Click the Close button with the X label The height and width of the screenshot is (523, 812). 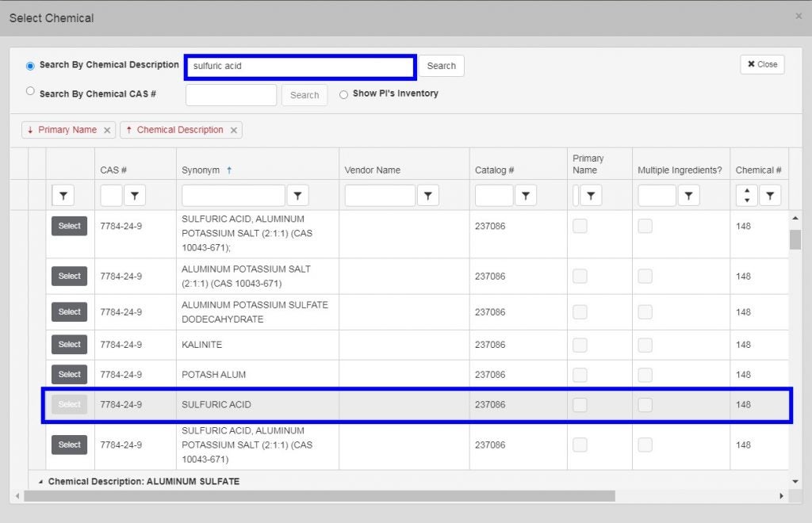click(762, 65)
